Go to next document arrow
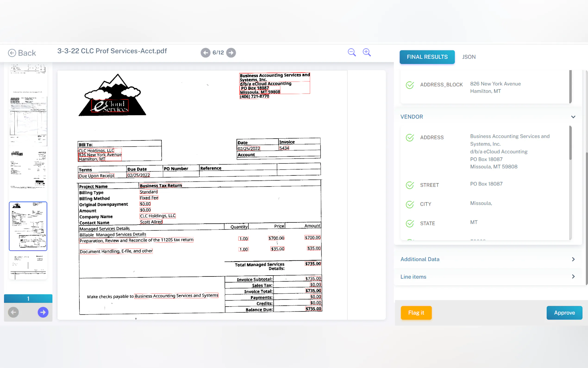This screenshot has height=368, width=588. point(231,53)
